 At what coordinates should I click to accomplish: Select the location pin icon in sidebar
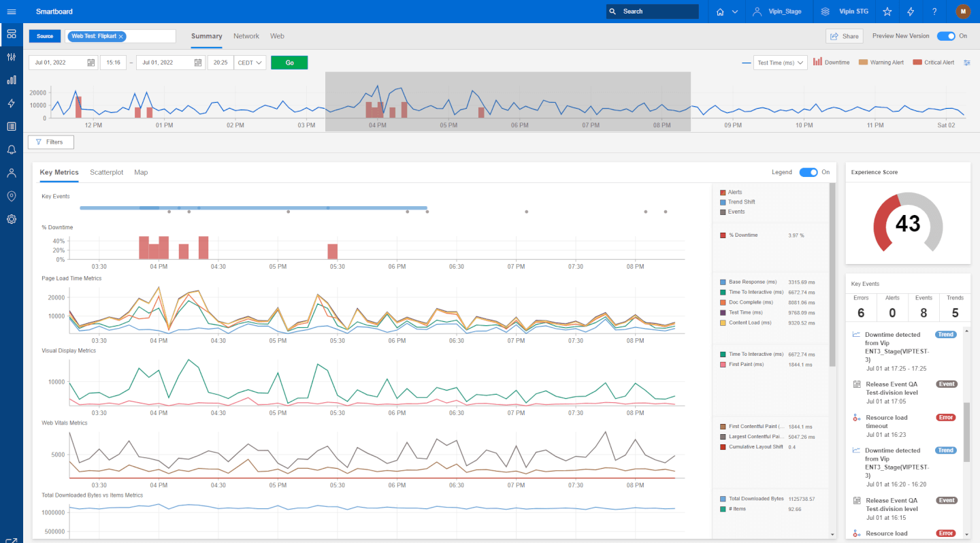11,195
